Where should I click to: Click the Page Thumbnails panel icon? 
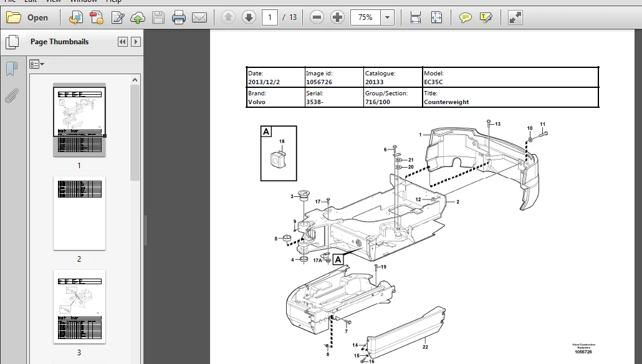(x=12, y=42)
